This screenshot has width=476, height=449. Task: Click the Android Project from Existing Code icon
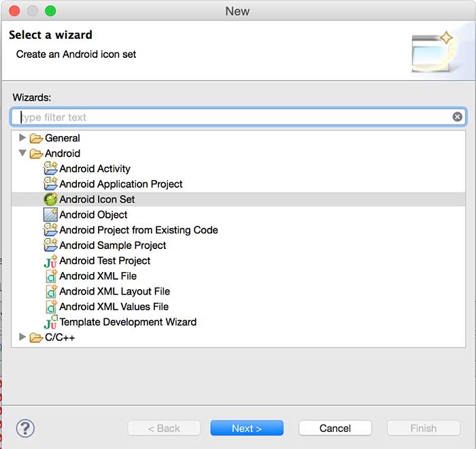click(50, 230)
